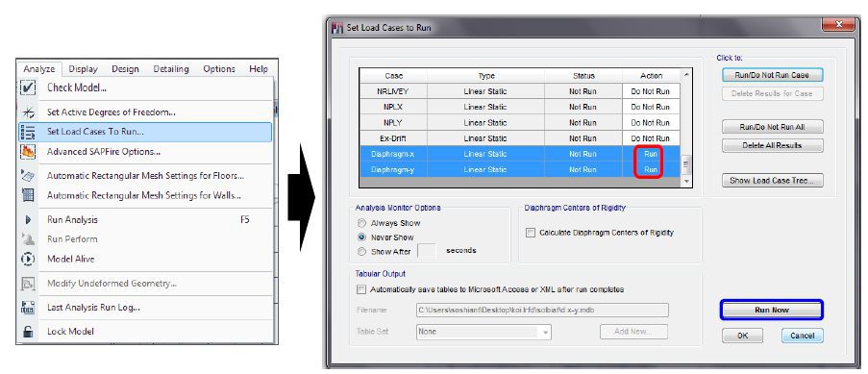Click Run action cell for Diaphragm-x

[651, 154]
